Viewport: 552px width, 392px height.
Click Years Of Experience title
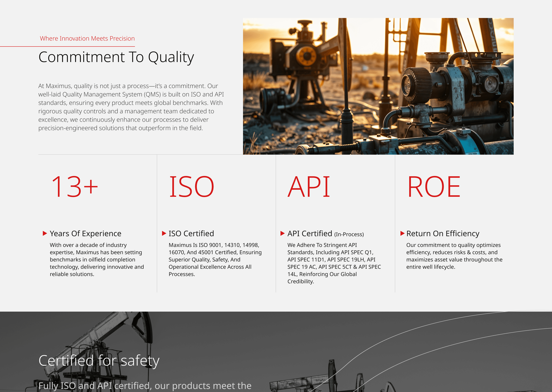pos(85,233)
